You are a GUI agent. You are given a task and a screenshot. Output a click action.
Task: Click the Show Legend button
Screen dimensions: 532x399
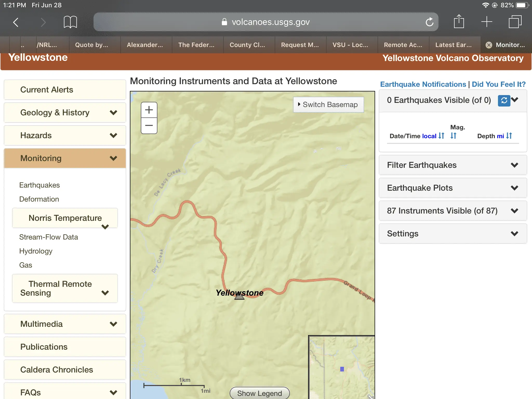259,393
